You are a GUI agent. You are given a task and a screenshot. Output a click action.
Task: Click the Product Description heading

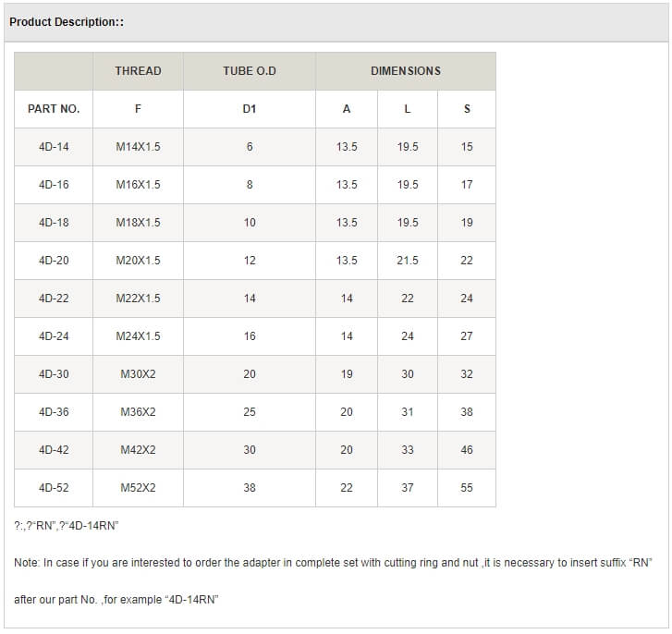[x=67, y=22]
